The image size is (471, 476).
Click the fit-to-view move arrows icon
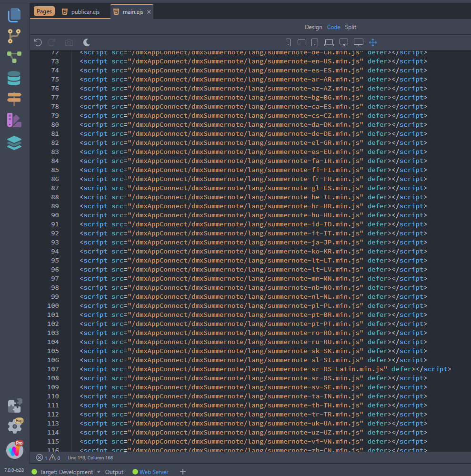tap(373, 42)
